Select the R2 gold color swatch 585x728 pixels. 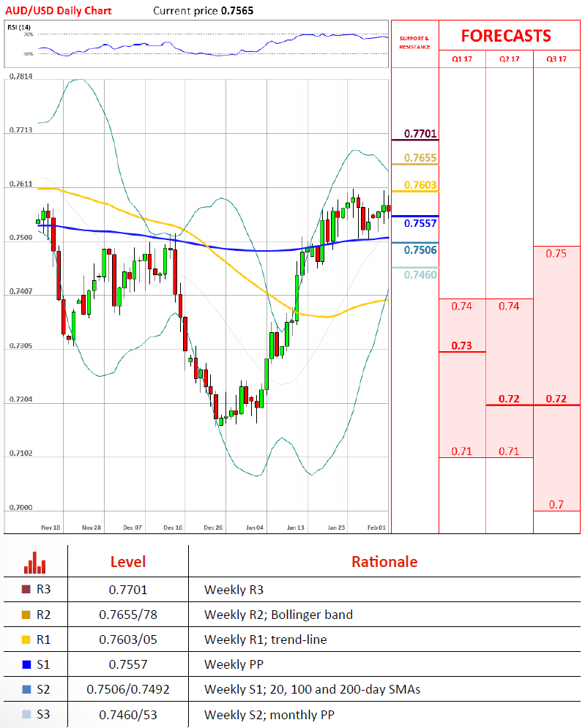click(26, 615)
